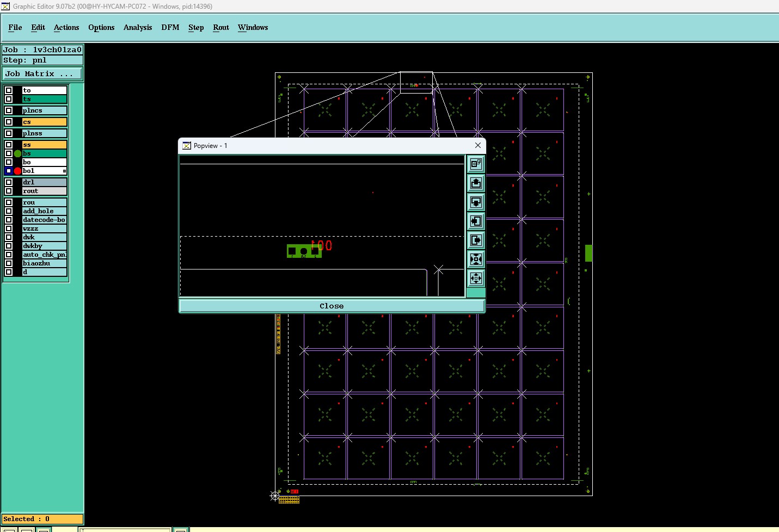The width and height of the screenshot is (779, 532).
Task: Toggle the checkbox for layer cs
Action: [x=9, y=122]
